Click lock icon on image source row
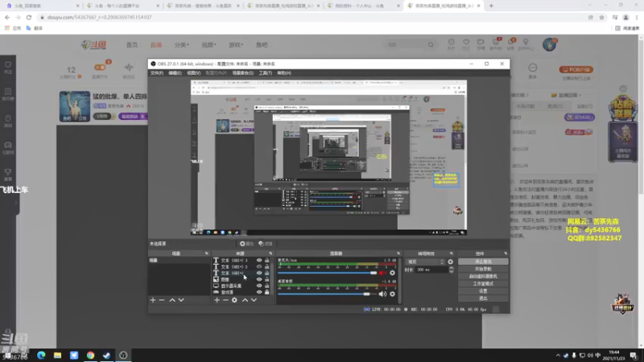The image size is (644, 362). (x=267, y=279)
